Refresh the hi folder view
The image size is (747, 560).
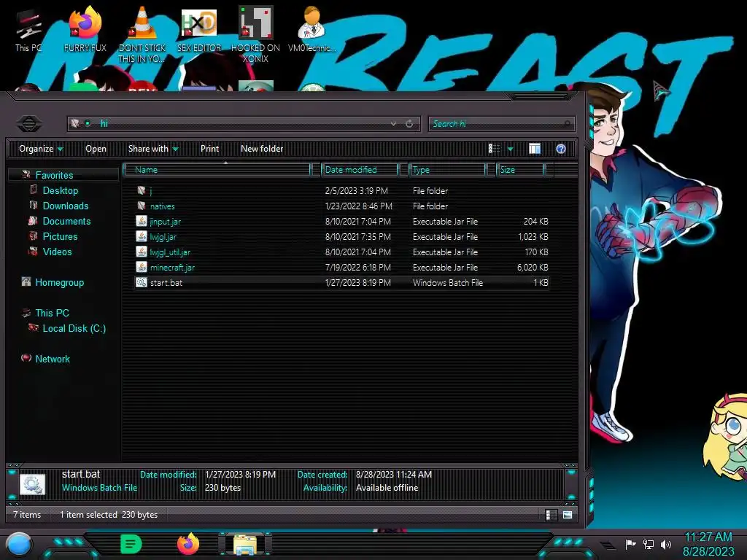[x=409, y=124]
